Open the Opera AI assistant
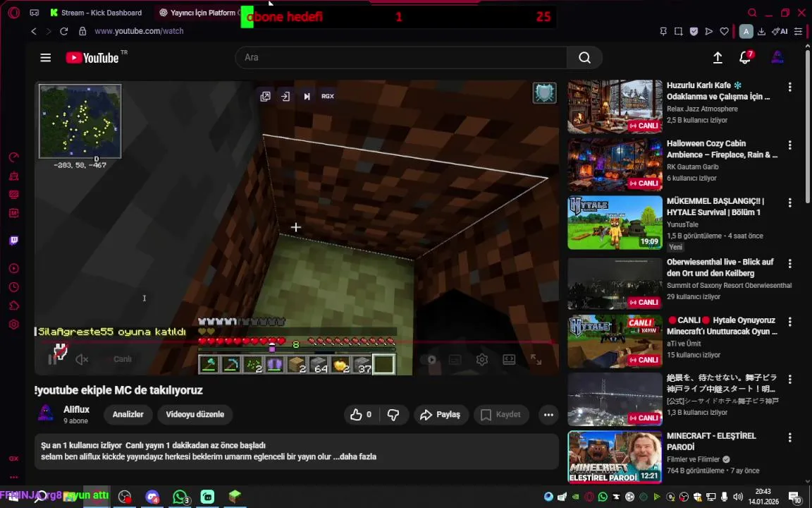 [780, 32]
